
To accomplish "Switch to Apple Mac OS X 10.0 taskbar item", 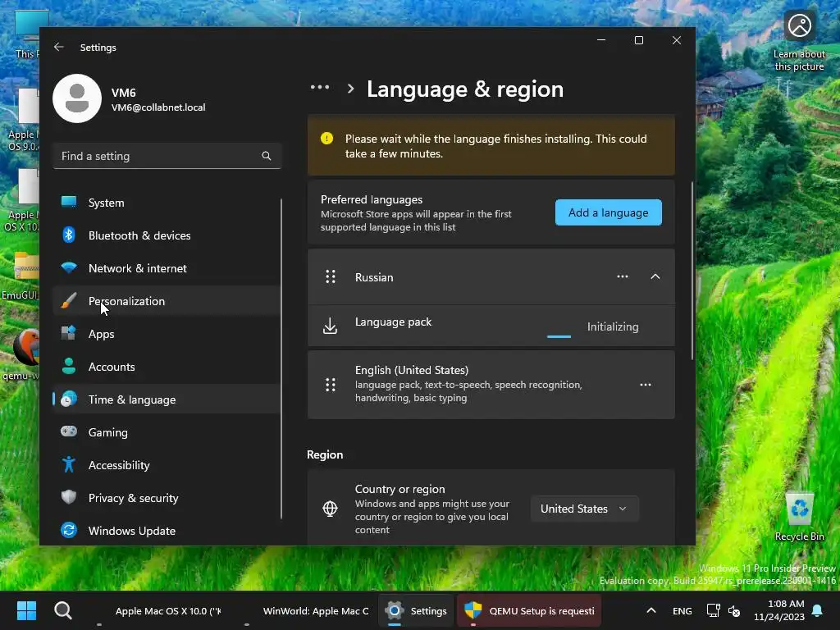I will 160,610.
